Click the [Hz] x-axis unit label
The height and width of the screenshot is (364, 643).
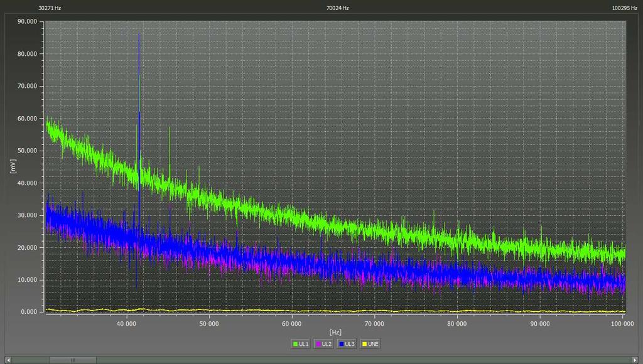click(335, 332)
